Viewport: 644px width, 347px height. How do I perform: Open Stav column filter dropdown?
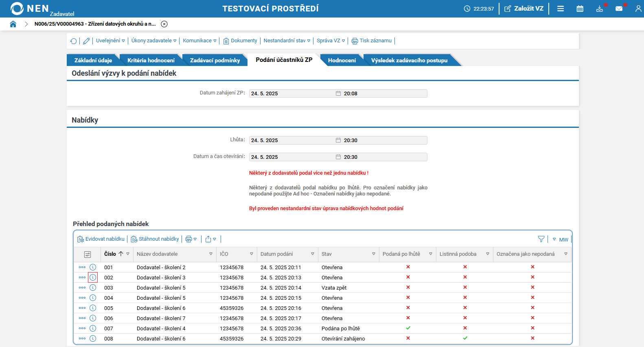pyautogui.click(x=373, y=254)
